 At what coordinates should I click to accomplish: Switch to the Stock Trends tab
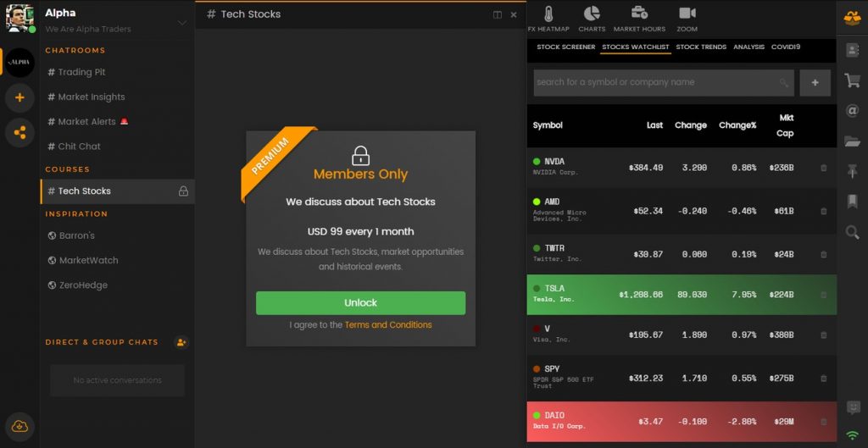[701, 47]
